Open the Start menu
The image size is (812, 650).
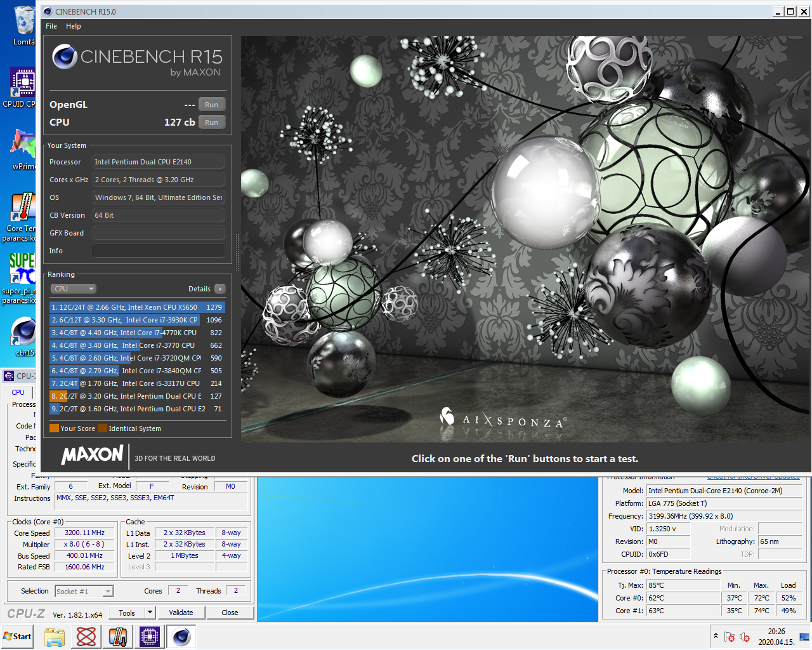pos(17,637)
